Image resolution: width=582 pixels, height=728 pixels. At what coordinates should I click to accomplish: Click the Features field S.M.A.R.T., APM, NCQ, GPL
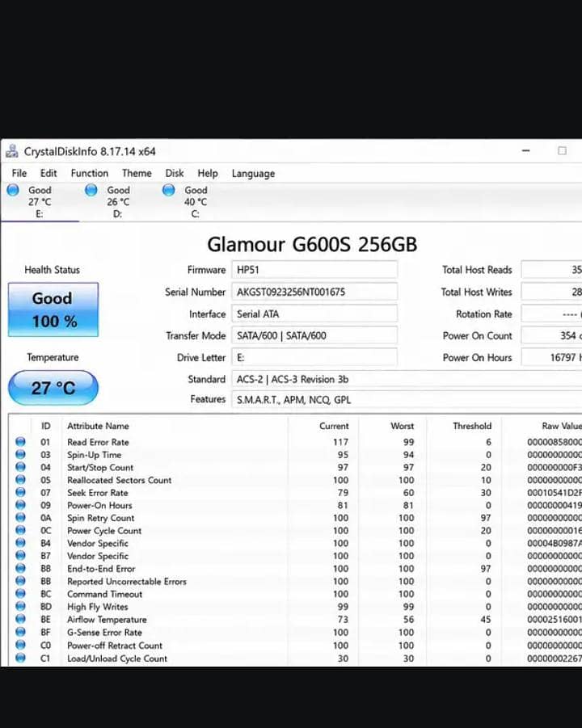coord(407,400)
